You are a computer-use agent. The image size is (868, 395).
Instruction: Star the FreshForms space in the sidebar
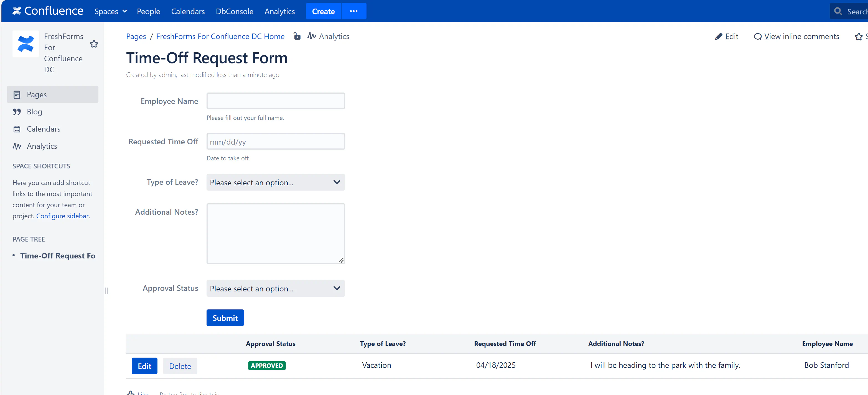pyautogui.click(x=94, y=44)
